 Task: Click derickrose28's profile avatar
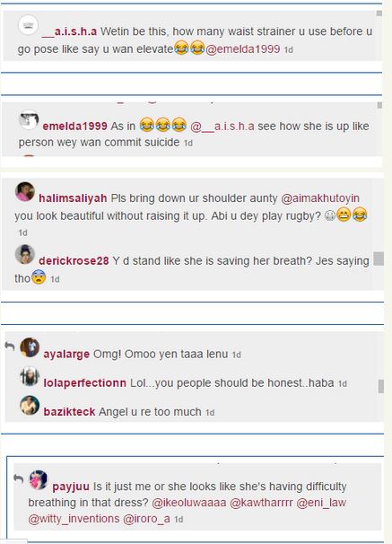pyautogui.click(x=25, y=254)
